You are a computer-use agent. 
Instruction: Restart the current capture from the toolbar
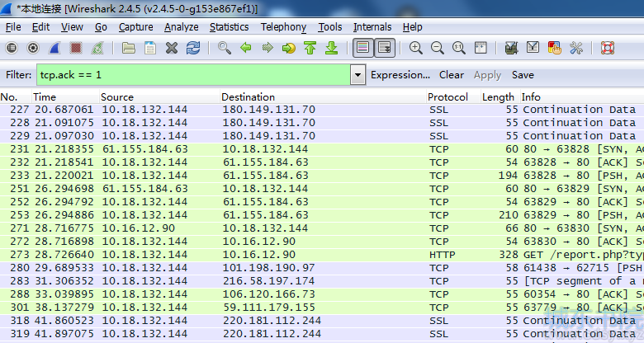[x=97, y=48]
